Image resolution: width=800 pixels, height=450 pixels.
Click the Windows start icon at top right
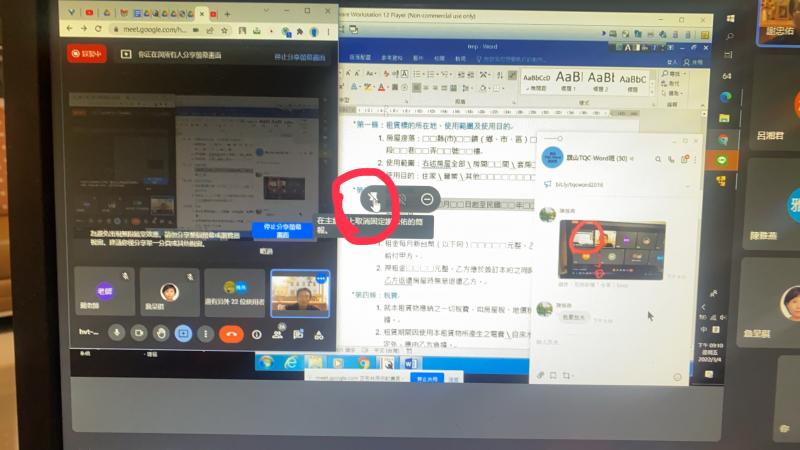731,18
